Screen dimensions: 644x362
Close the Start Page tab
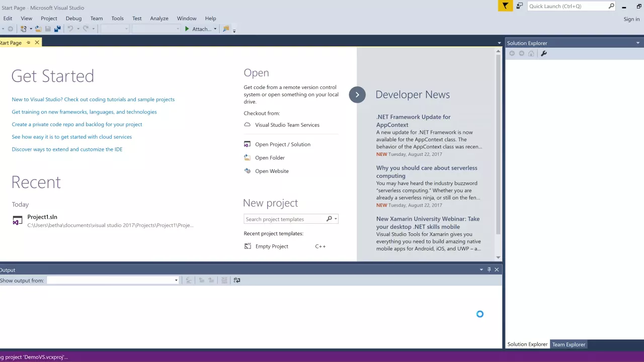(37, 43)
